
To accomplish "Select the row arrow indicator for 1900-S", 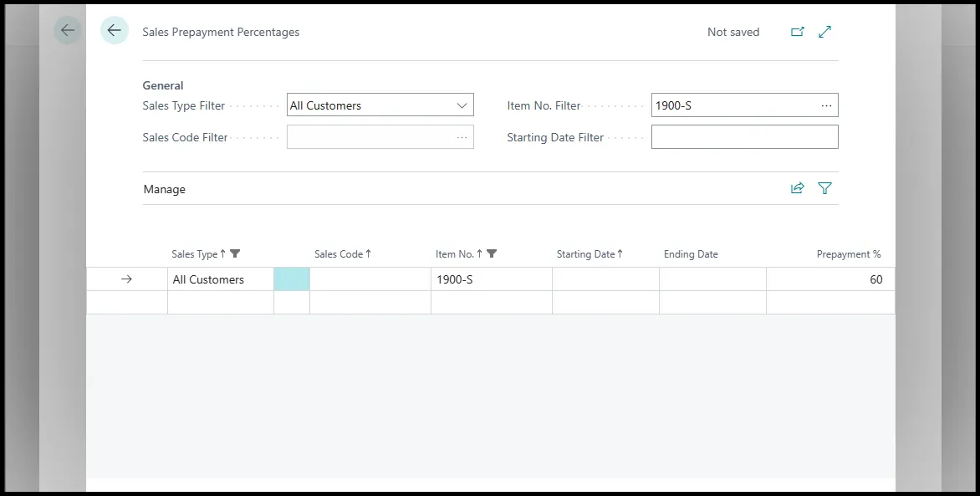I will coord(126,279).
